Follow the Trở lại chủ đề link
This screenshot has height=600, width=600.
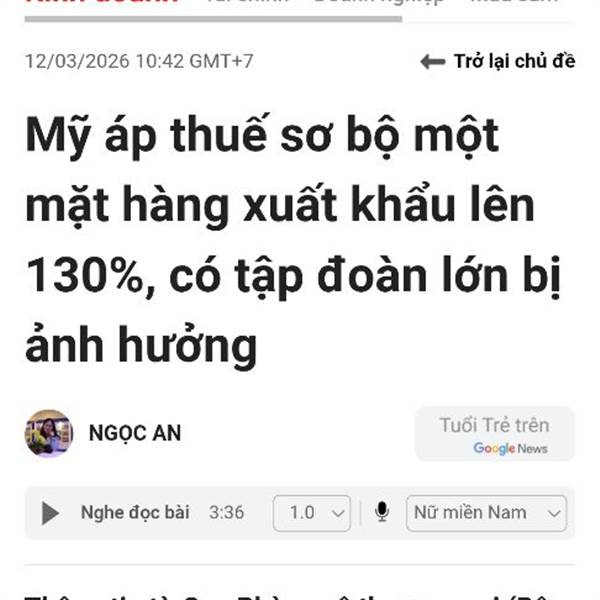tap(514, 61)
